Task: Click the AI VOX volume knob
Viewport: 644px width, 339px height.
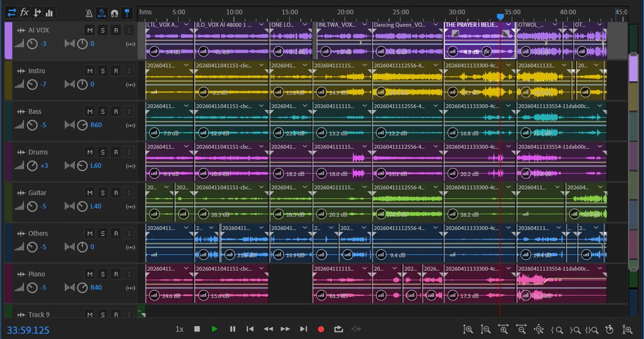Action: [x=32, y=44]
